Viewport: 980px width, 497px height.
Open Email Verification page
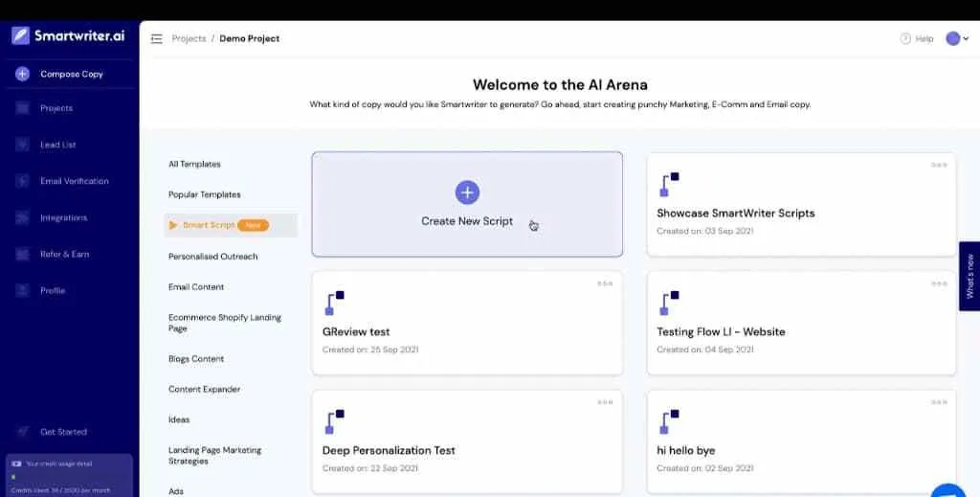(75, 181)
